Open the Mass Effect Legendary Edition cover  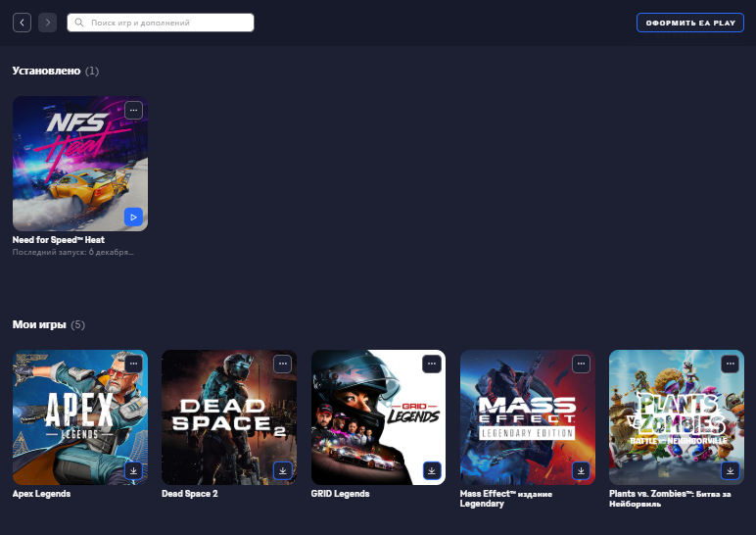528,417
